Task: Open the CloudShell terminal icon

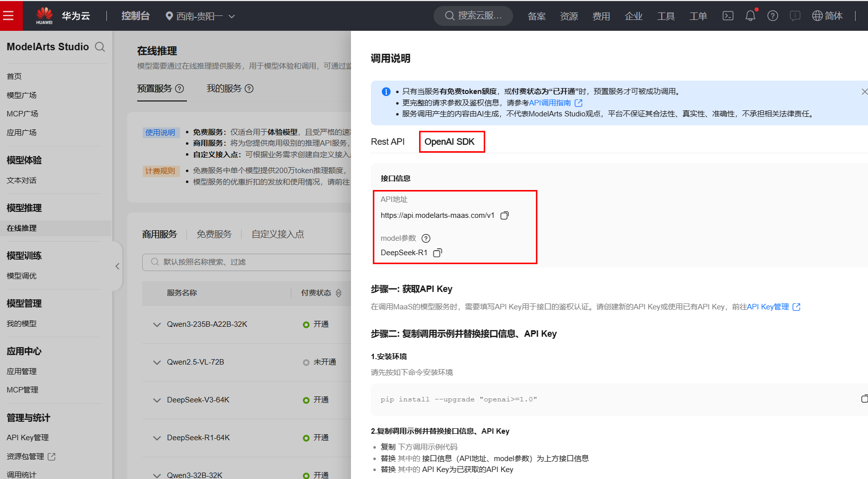Action: [x=728, y=16]
